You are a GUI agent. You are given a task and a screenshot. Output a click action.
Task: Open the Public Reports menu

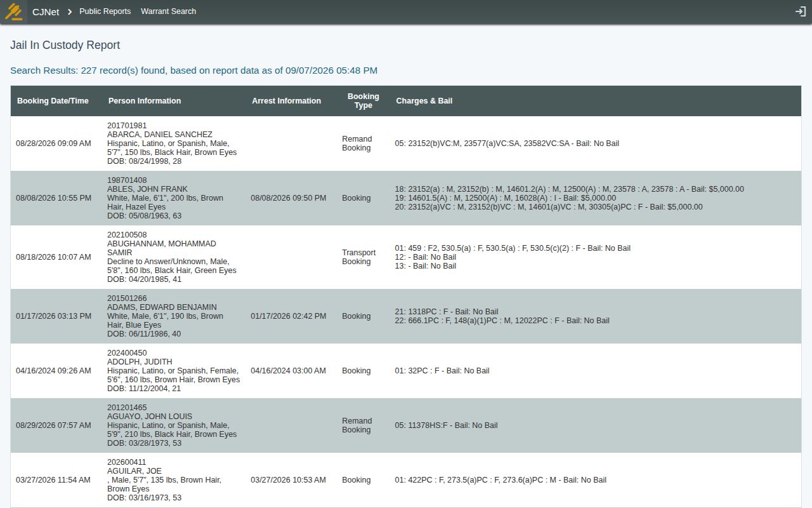click(x=105, y=11)
